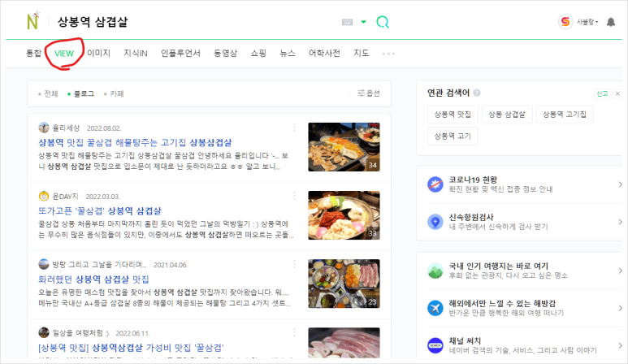
Task: Expand the 국내 인기 여행지는 바로 여기 chevron
Action: pyautogui.click(x=620, y=271)
